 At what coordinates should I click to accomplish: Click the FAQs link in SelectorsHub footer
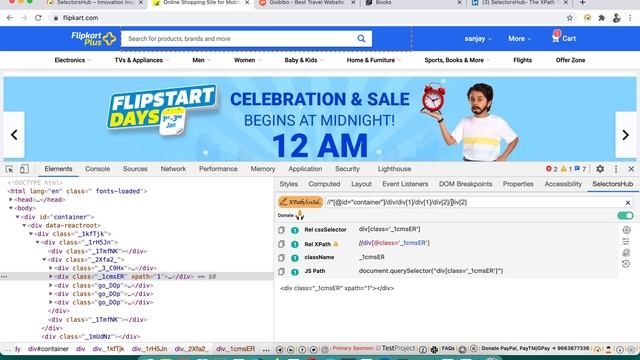[x=448, y=349]
